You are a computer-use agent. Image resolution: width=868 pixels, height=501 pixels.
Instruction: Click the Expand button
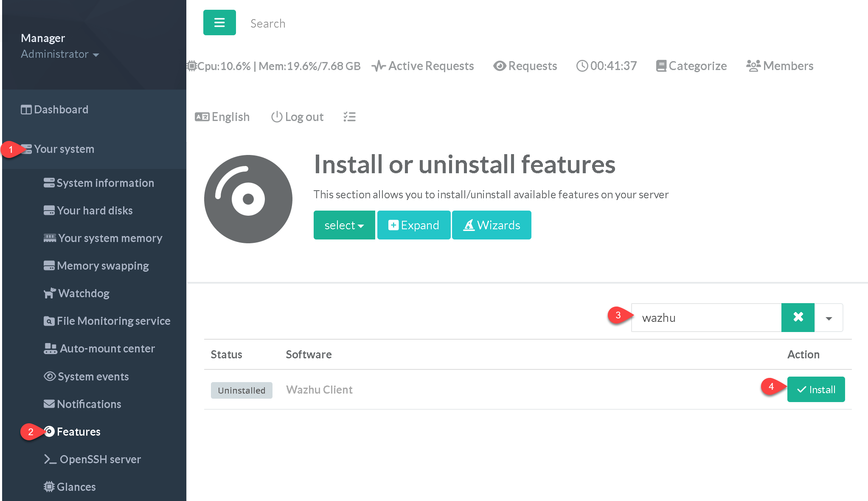[x=413, y=225]
